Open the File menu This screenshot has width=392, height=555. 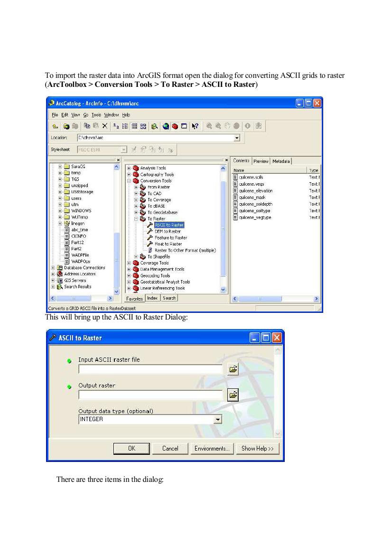point(55,115)
